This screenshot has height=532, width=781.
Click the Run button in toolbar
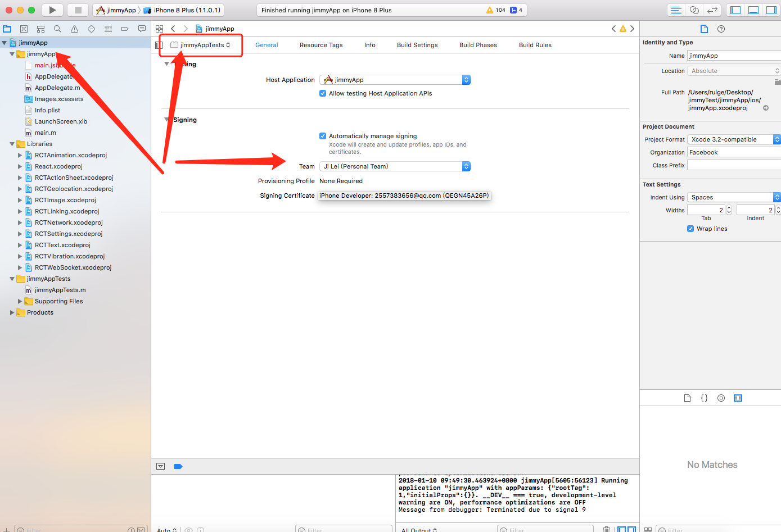[x=52, y=10]
